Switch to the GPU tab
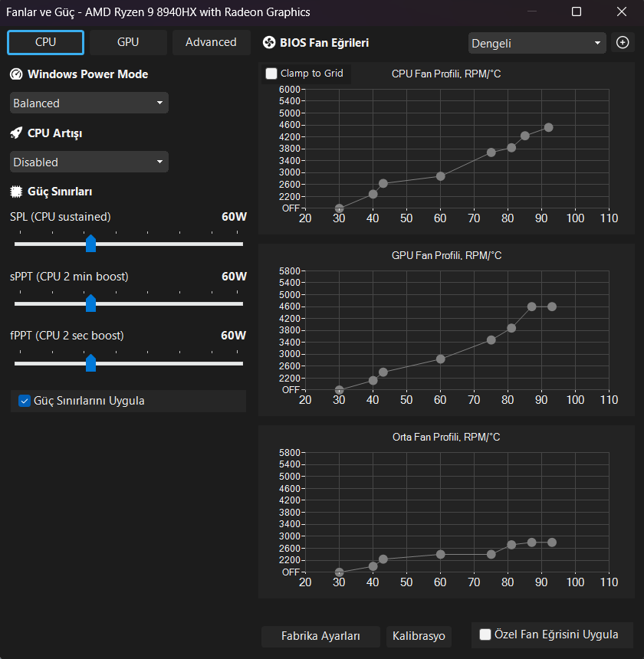 (128, 42)
